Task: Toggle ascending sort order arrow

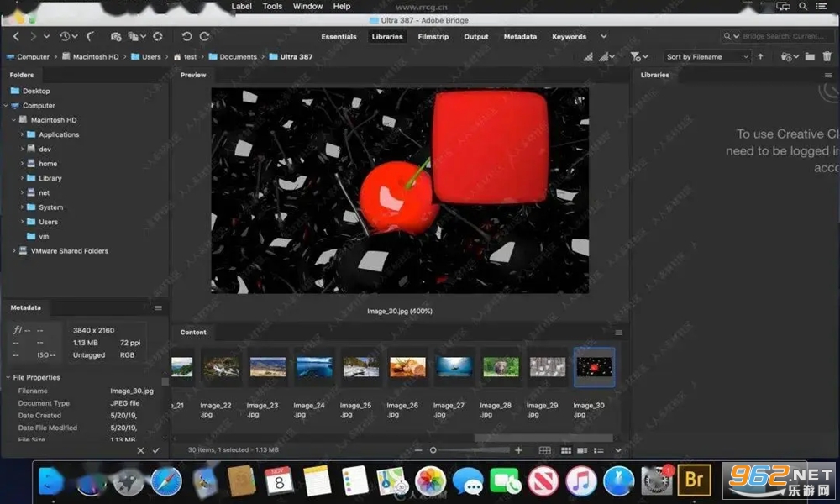Action: click(x=760, y=57)
